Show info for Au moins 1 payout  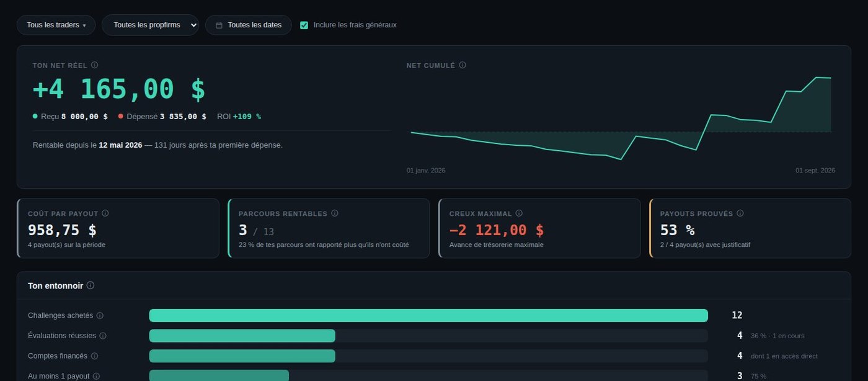pos(96,376)
